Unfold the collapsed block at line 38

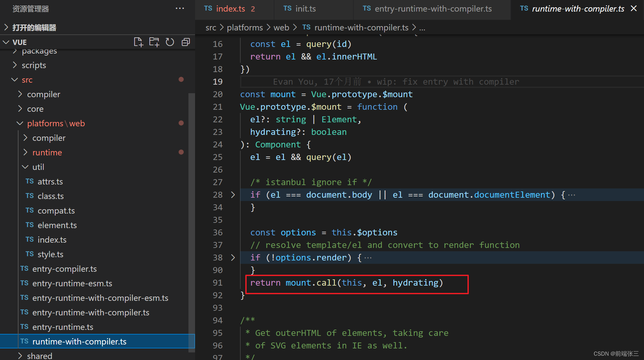click(x=233, y=258)
